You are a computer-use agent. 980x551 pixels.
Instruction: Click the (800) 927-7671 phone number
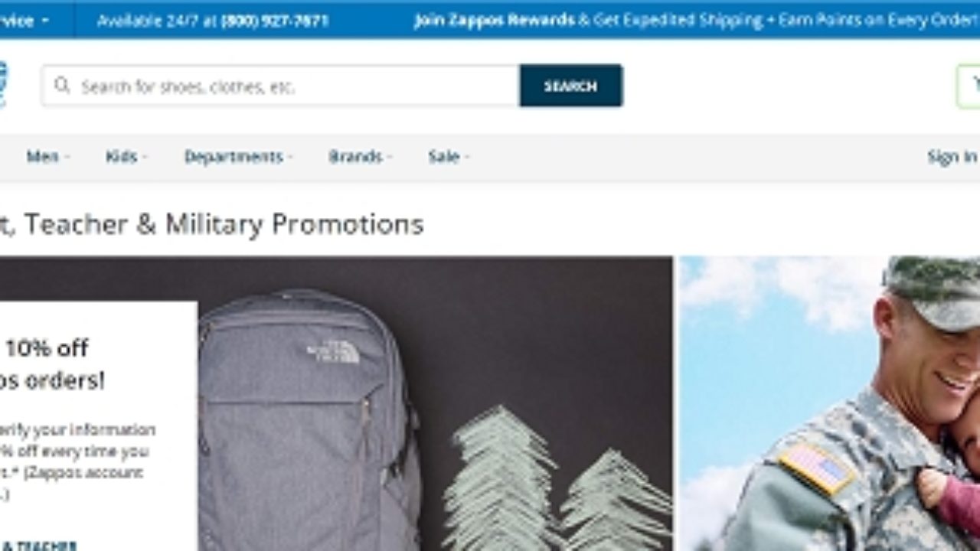pos(274,21)
